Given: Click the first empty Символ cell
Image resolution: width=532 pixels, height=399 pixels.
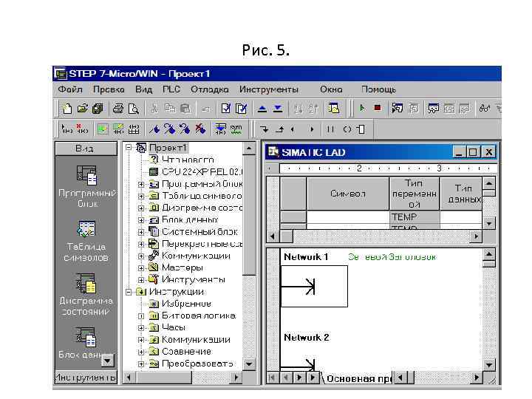Looking at the screenshot, I should 348,216.
